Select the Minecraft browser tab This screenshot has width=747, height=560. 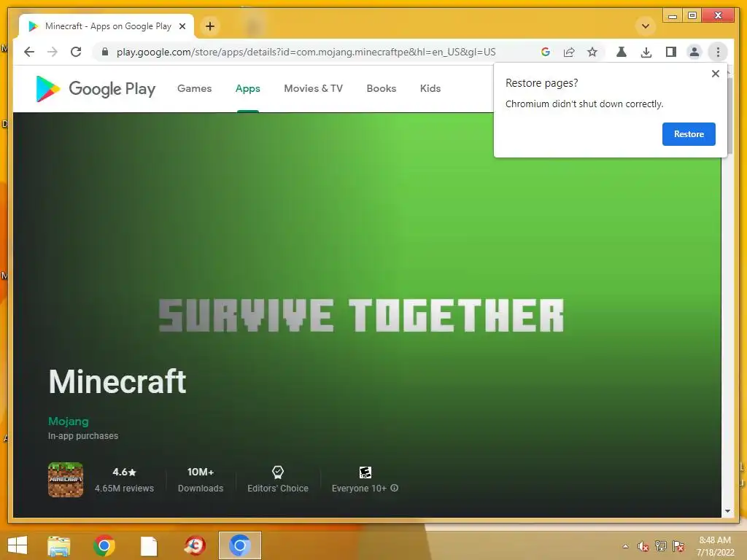pyautogui.click(x=107, y=26)
